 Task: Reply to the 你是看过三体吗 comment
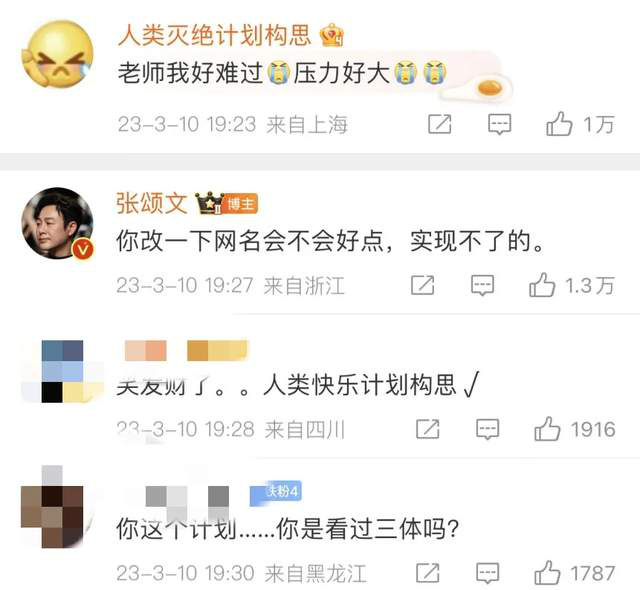487,573
